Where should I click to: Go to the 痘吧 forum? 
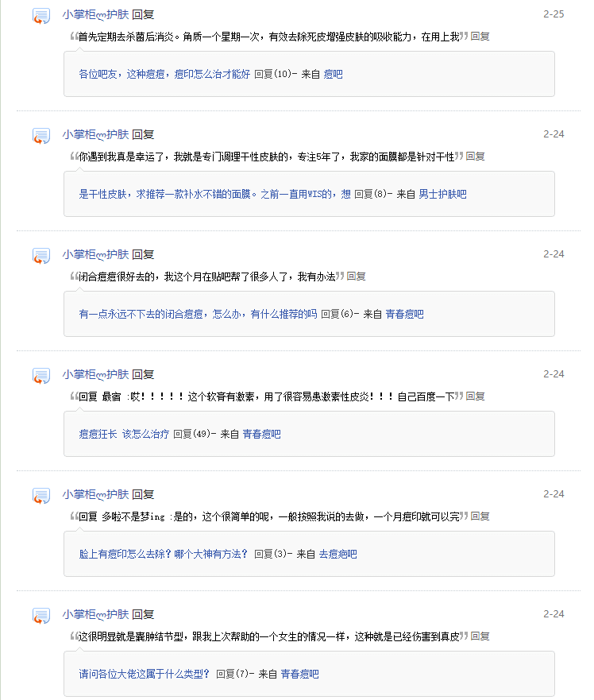[x=333, y=74]
